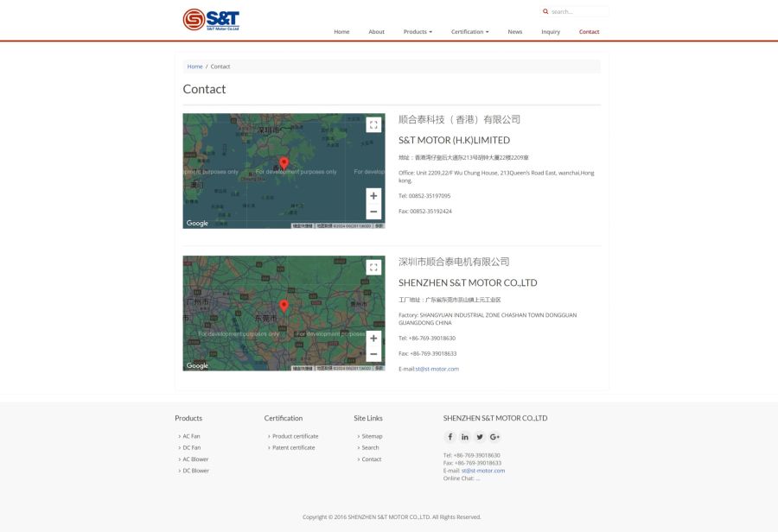Open the Facebook icon in footer
The image size is (778, 532).
pyautogui.click(x=450, y=437)
